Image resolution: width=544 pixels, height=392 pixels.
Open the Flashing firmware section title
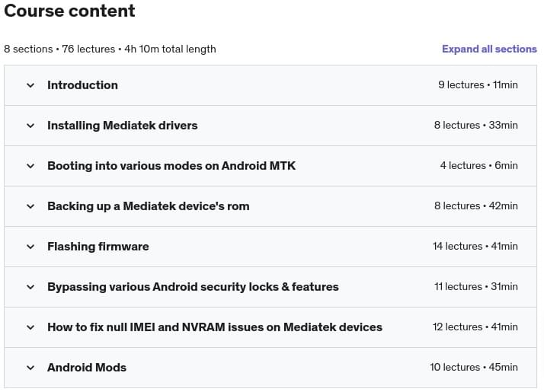(x=98, y=247)
